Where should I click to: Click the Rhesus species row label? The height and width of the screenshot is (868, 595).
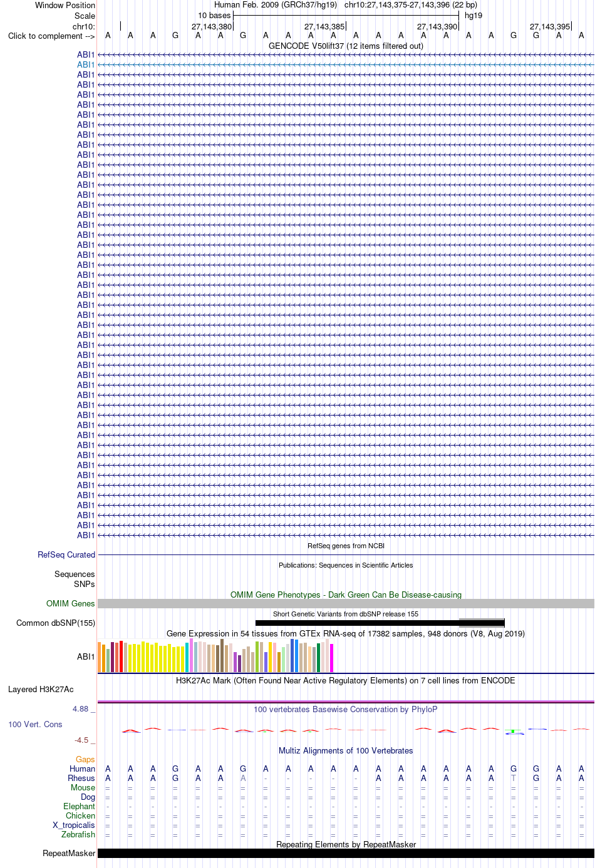81,778
